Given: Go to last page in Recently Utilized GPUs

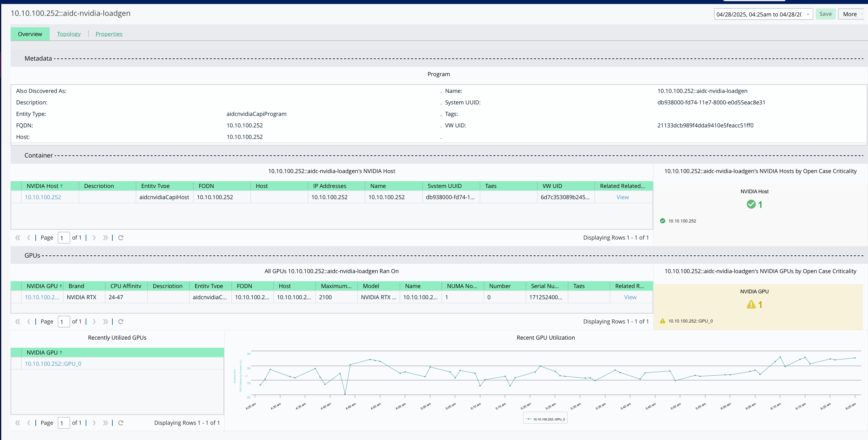Looking at the screenshot, I should click(106, 423).
